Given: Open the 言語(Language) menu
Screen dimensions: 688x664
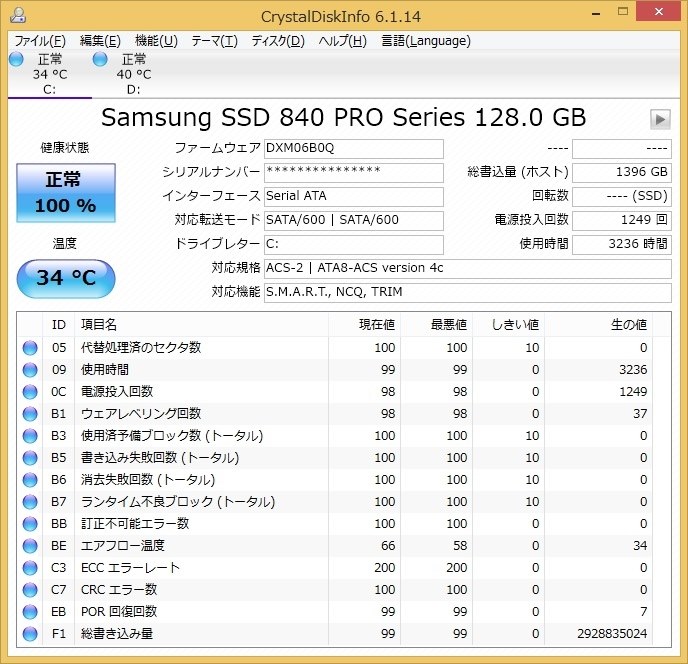Looking at the screenshot, I should [x=426, y=41].
